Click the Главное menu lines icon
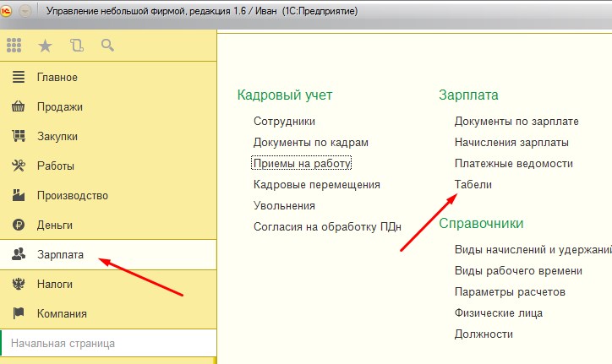This screenshot has height=364, width=612. tap(19, 77)
